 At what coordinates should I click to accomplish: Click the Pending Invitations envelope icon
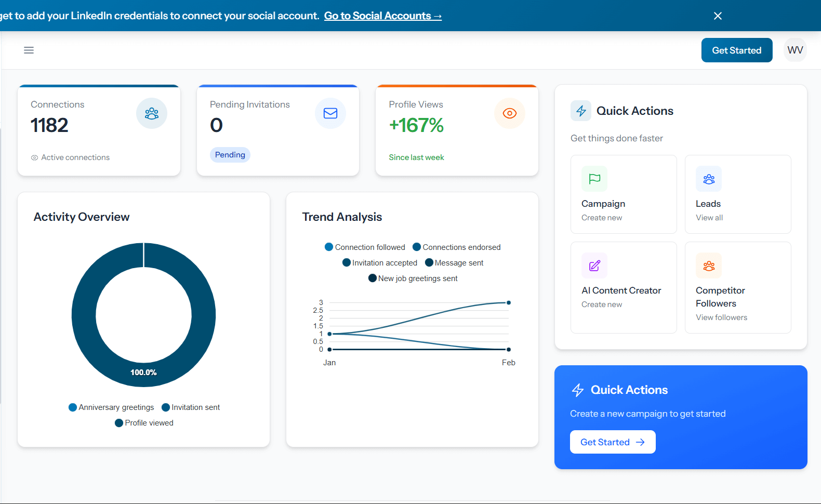coord(330,113)
